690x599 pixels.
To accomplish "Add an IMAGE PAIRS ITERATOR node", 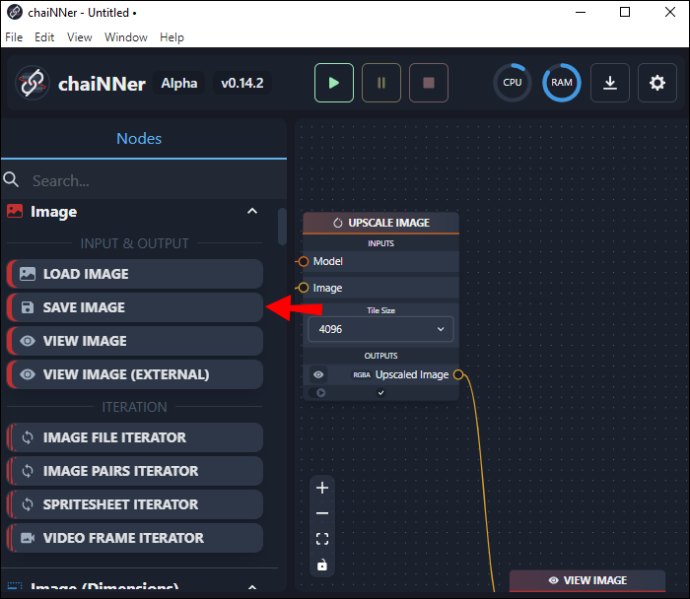I will (x=135, y=470).
